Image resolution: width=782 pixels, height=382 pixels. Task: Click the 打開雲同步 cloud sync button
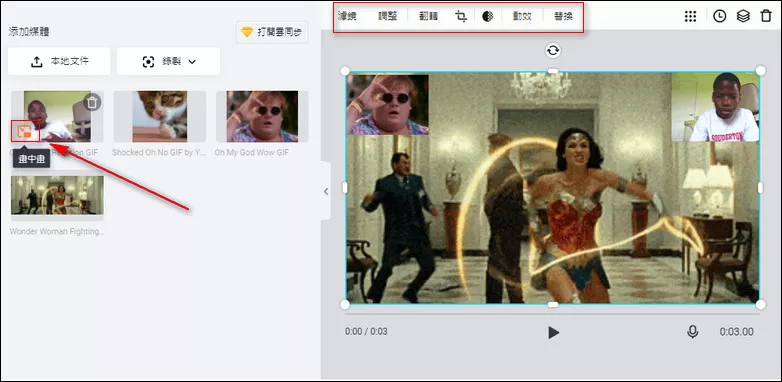(x=272, y=32)
